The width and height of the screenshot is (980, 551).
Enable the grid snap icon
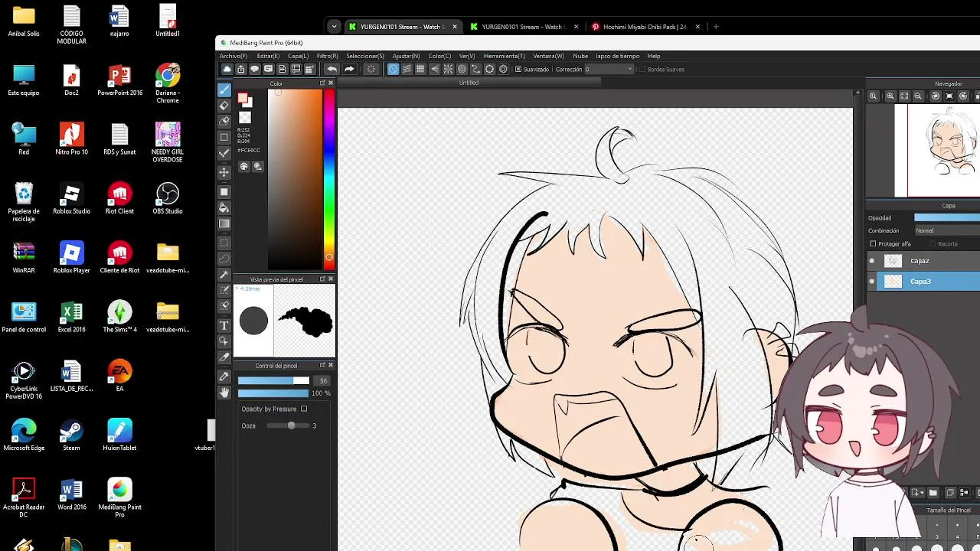pyautogui.click(x=420, y=69)
